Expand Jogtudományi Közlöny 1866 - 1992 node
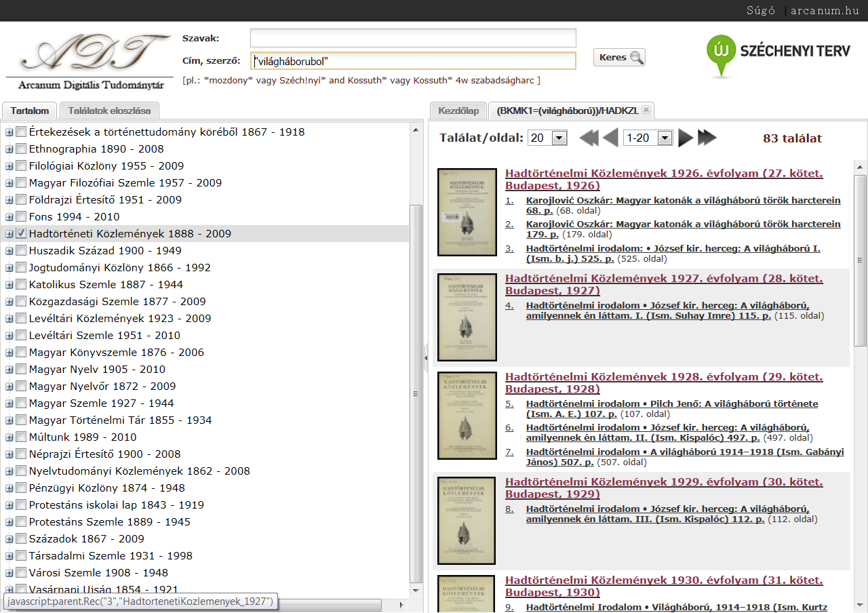This screenshot has height=613, width=868. pyautogui.click(x=9, y=268)
